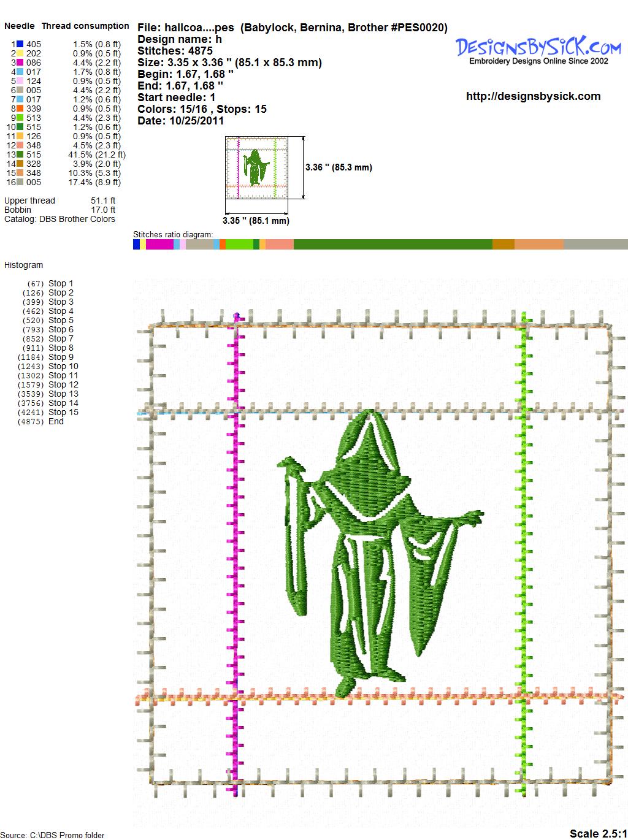Click the Thread consumption column header

[85, 26]
